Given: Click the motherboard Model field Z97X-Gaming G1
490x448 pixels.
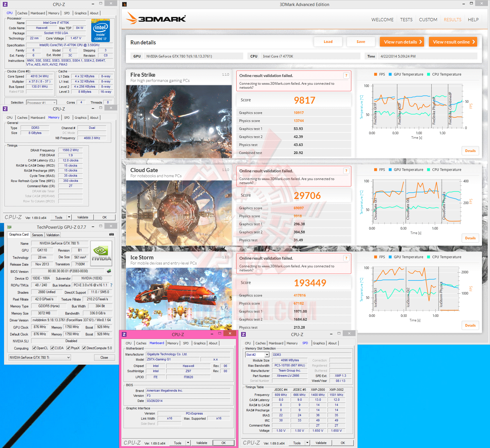Looking at the screenshot, I should pyautogui.click(x=172, y=360).
